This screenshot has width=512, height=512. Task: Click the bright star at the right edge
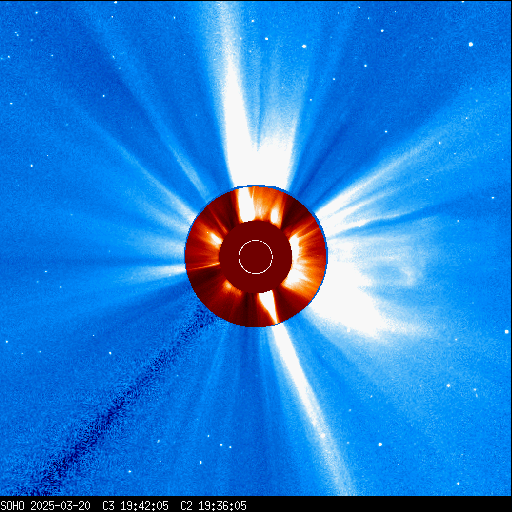[x=507, y=331]
